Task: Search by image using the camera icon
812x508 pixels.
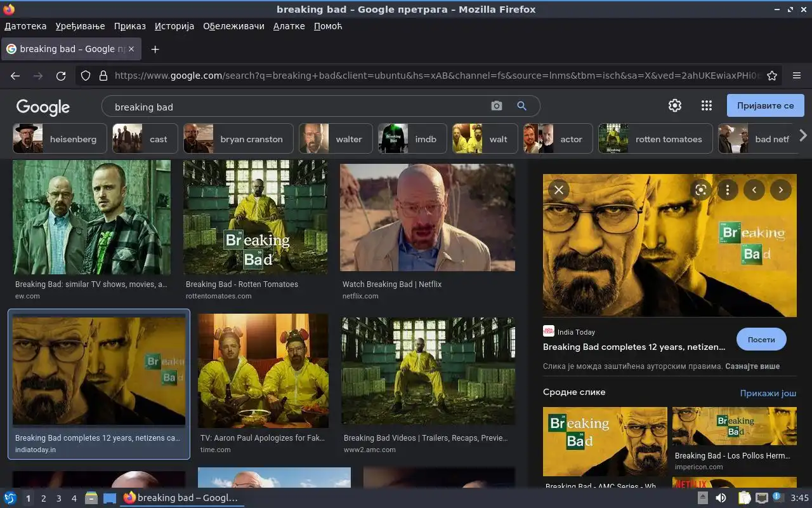Action: tap(497, 106)
